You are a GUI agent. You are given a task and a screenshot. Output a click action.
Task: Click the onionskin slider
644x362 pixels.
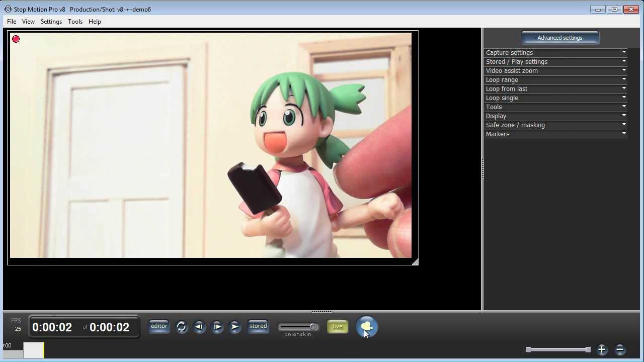tap(298, 327)
